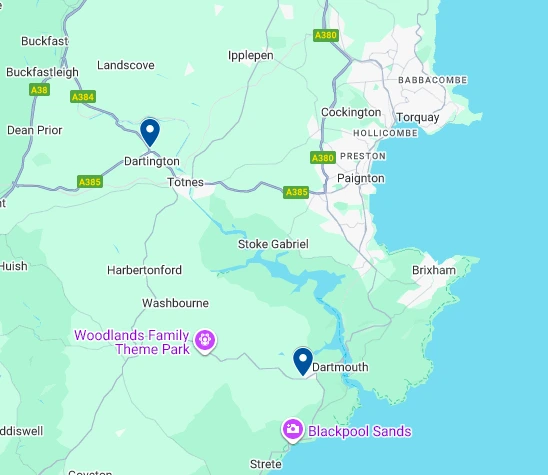Click the A380 shield next to Preston
The height and width of the screenshot is (475, 548).
[x=323, y=158]
